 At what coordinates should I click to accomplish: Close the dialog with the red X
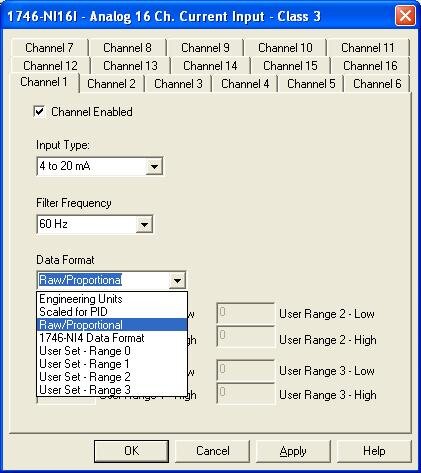click(405, 16)
